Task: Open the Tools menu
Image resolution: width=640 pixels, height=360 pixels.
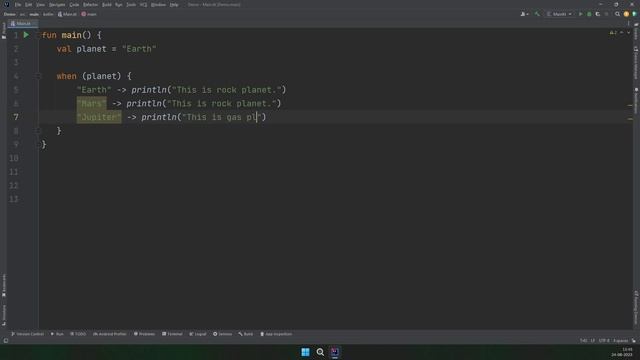Action: 131,4
